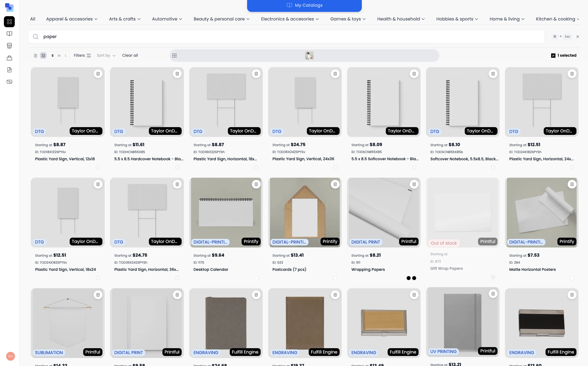Select the All category tab
The image size is (588, 366).
click(x=33, y=19)
